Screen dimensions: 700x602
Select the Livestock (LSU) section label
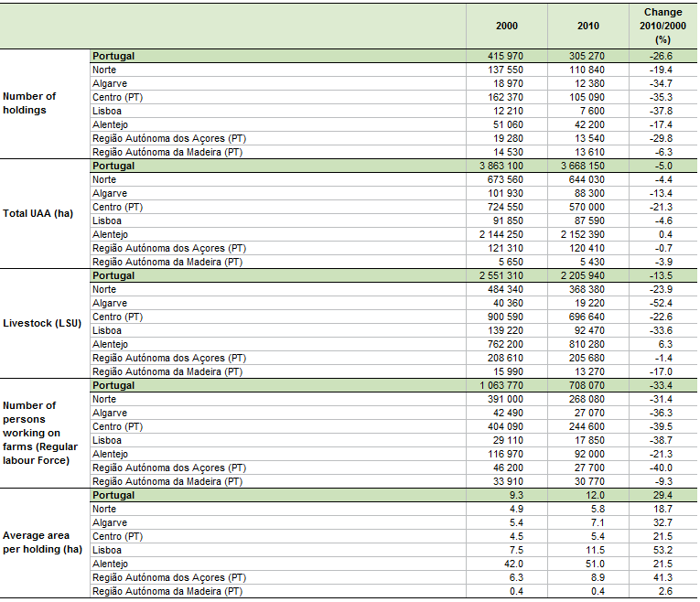(42, 323)
